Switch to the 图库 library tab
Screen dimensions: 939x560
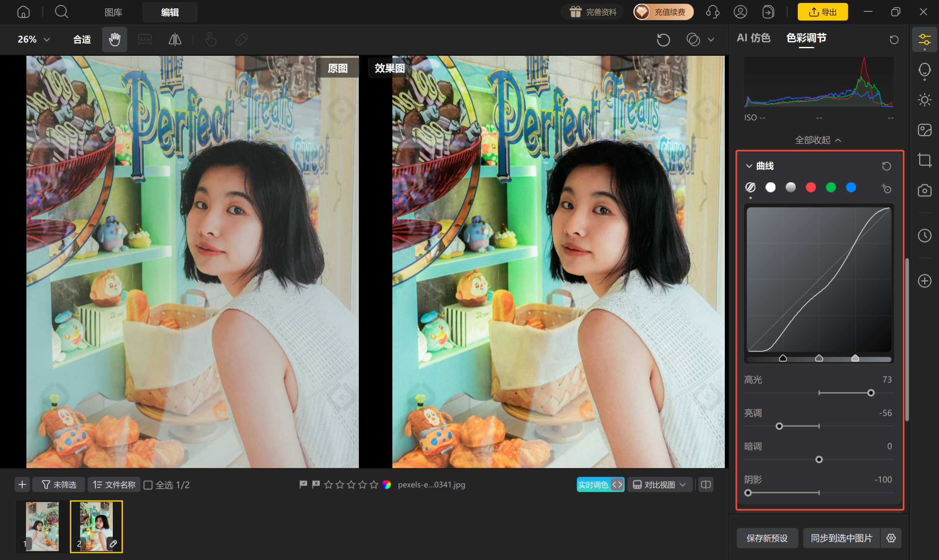[113, 12]
